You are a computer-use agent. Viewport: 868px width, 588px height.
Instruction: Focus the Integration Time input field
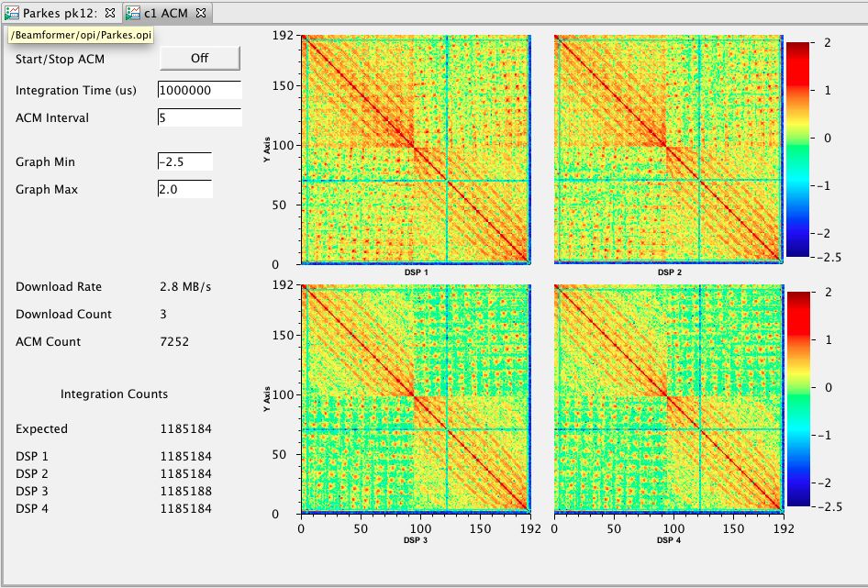click(x=199, y=90)
